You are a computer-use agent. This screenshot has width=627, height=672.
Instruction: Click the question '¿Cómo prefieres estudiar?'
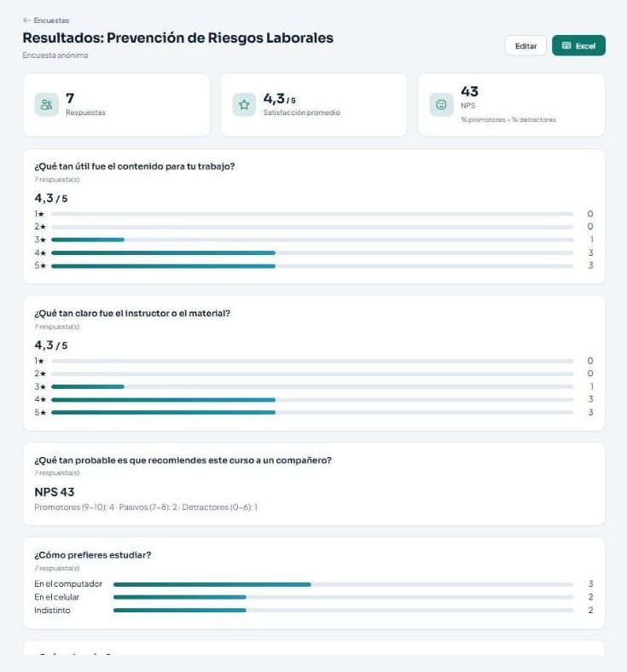(93, 555)
